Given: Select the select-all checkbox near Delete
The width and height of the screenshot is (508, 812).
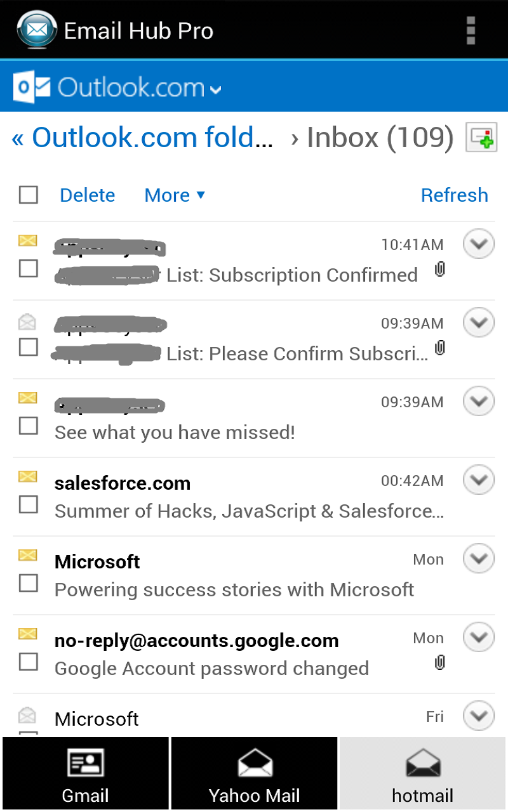Looking at the screenshot, I should point(28,195).
